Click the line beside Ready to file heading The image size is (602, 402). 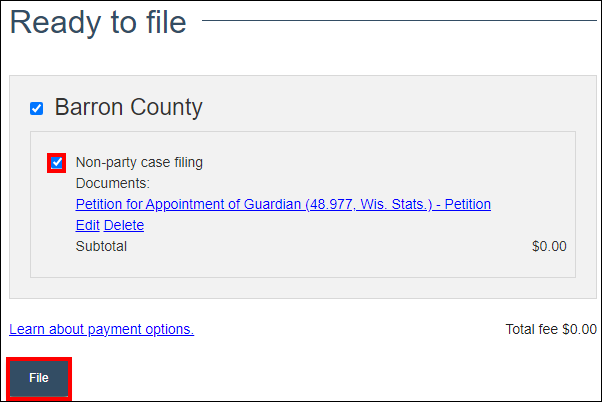click(x=398, y=19)
